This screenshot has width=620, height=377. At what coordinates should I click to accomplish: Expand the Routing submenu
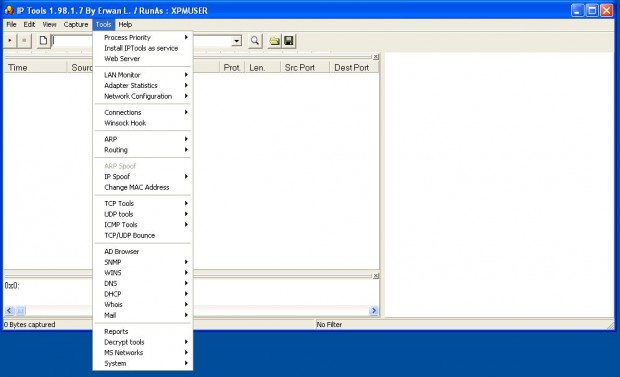pyautogui.click(x=143, y=150)
